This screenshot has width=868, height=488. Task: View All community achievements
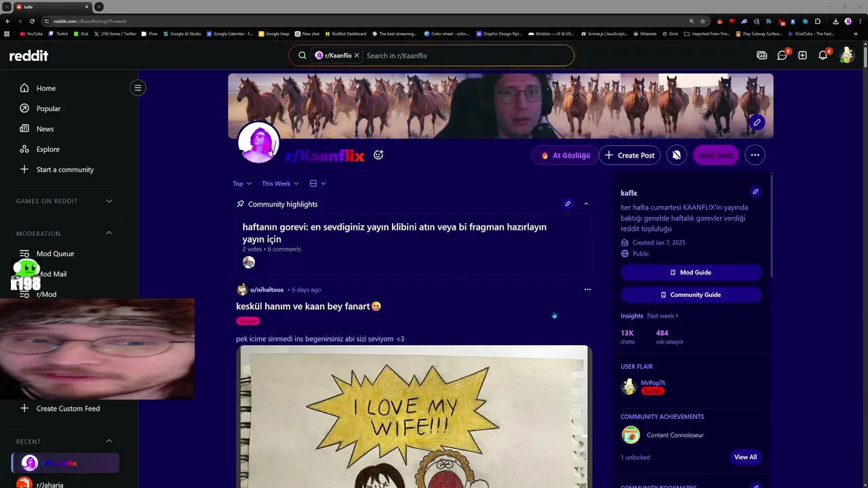click(x=745, y=457)
